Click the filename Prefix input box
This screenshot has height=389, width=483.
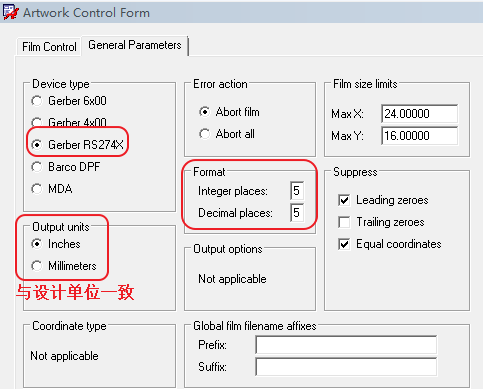[346, 345]
